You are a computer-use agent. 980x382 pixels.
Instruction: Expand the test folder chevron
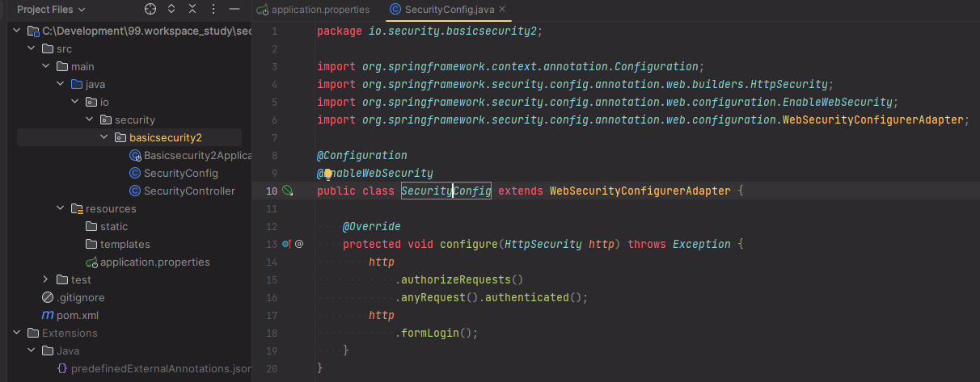(46, 279)
